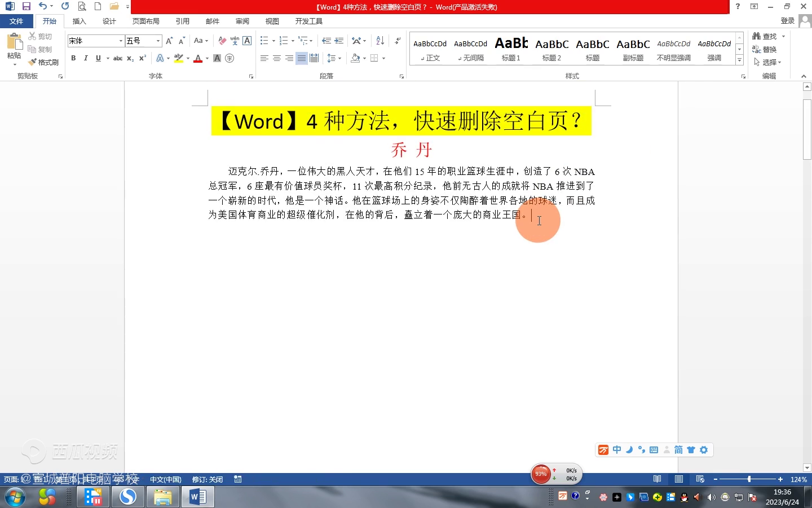Image resolution: width=812 pixels, height=508 pixels.
Task: Click the sort A-Z icon
Action: coord(380,41)
